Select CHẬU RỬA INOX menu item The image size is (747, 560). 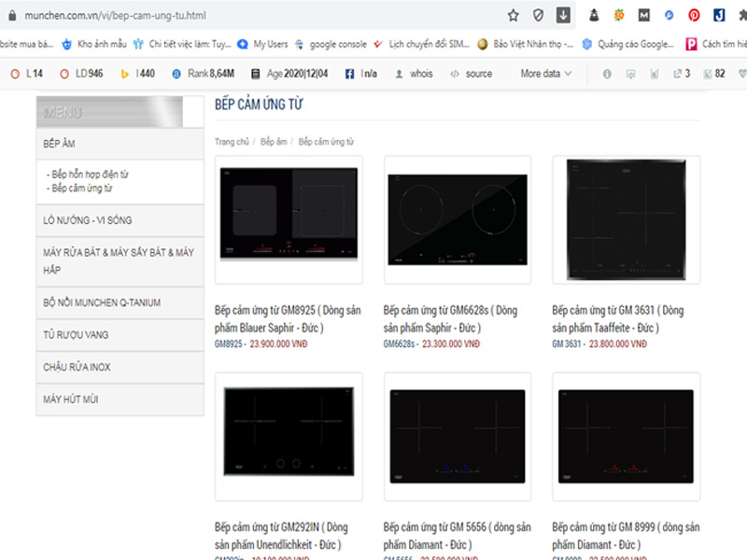coord(120,368)
